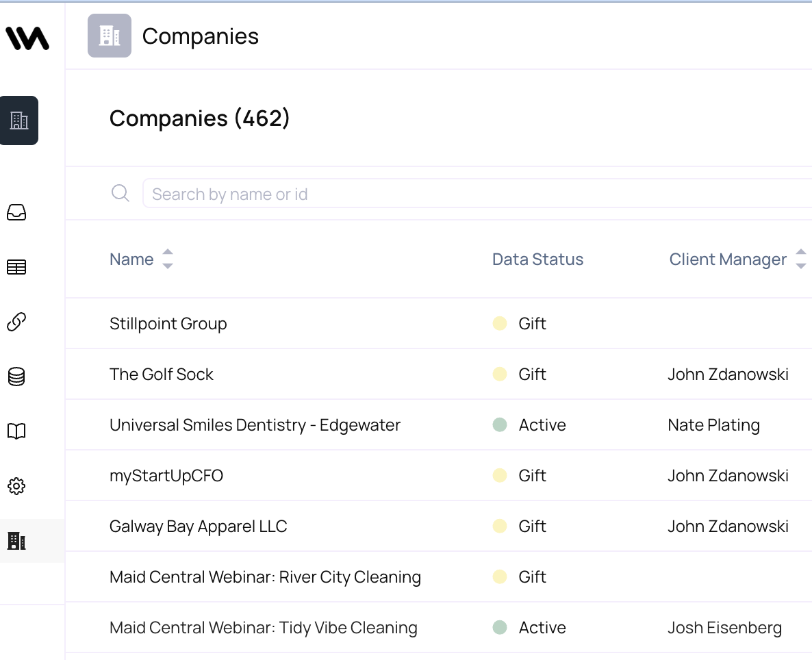Viewport: 812px width, 660px height.
Task: Open the Stillpoint Group company row
Action: point(168,323)
